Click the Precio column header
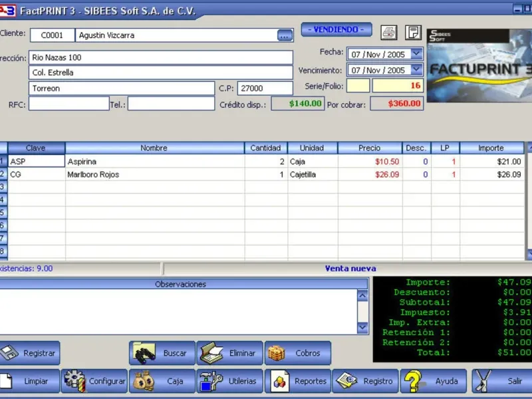 (x=370, y=148)
